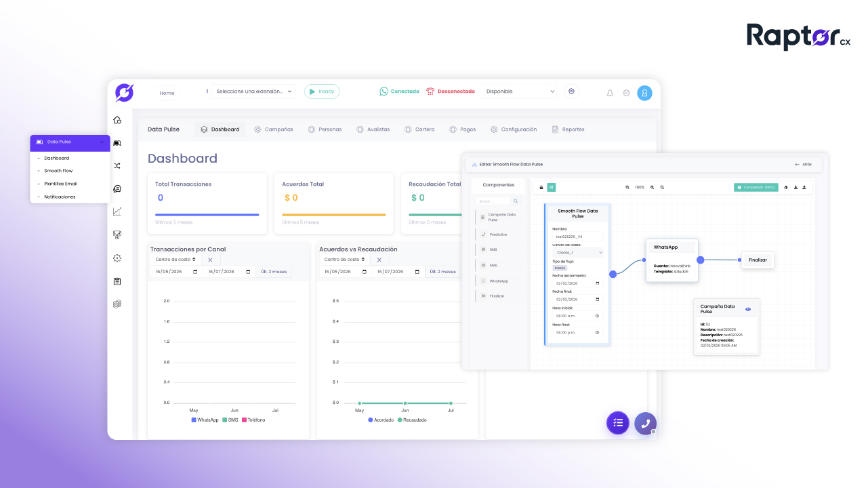Toggle the SMS legend item in the chart
Viewport: 868px width, 488px height.
pyautogui.click(x=230, y=420)
